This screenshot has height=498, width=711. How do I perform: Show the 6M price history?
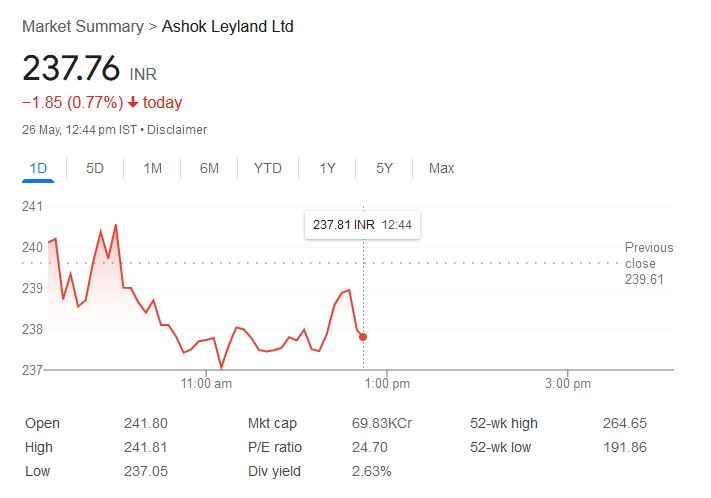209,168
